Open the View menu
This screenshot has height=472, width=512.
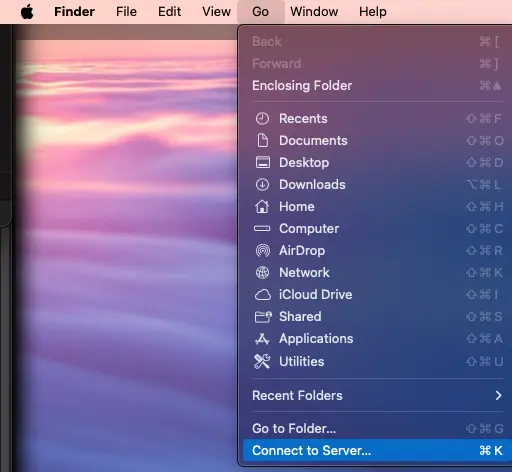click(x=216, y=12)
